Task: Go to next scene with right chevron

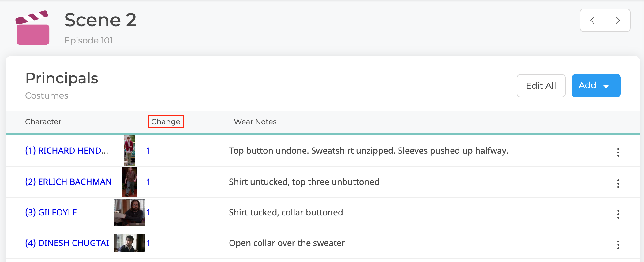Action: pyautogui.click(x=618, y=20)
